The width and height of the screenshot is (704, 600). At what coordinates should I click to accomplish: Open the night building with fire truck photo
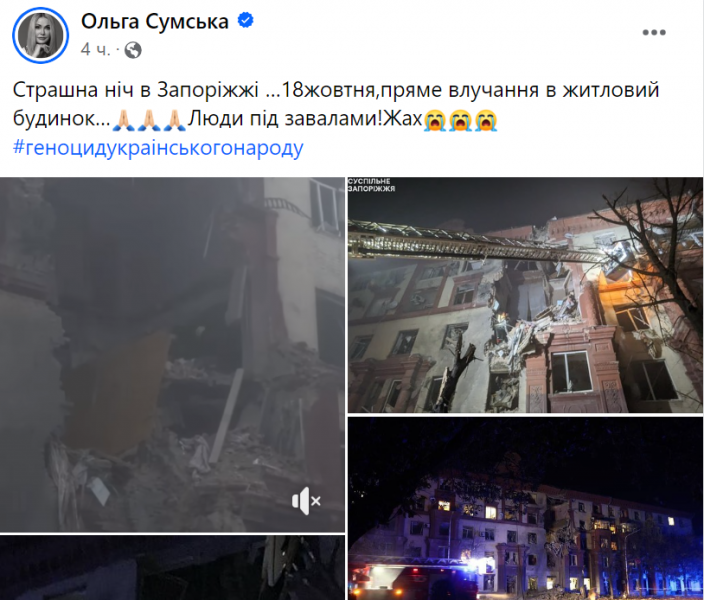(x=525, y=508)
